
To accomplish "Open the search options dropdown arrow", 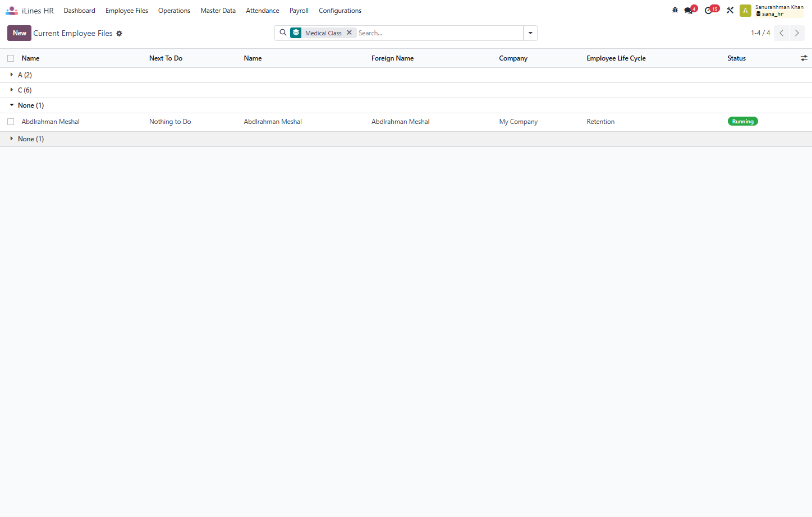I will [x=530, y=33].
